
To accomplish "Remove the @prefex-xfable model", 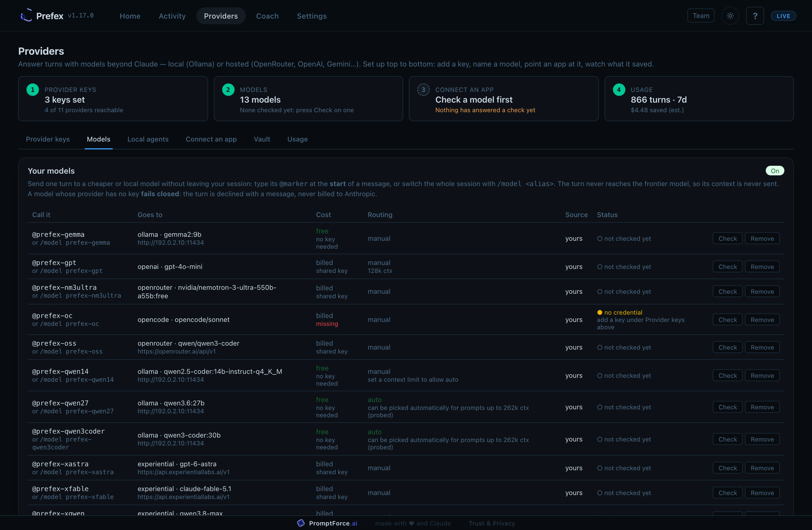I will tap(762, 493).
